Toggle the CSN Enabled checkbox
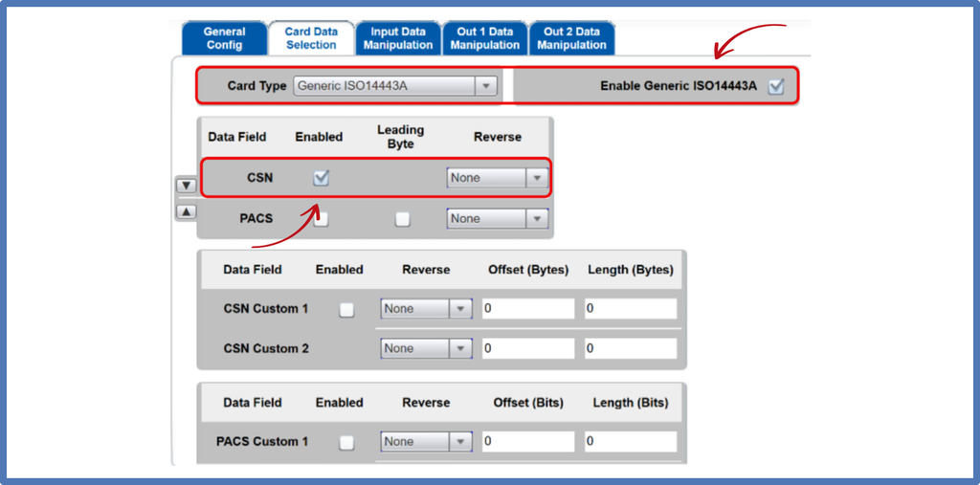 (321, 178)
